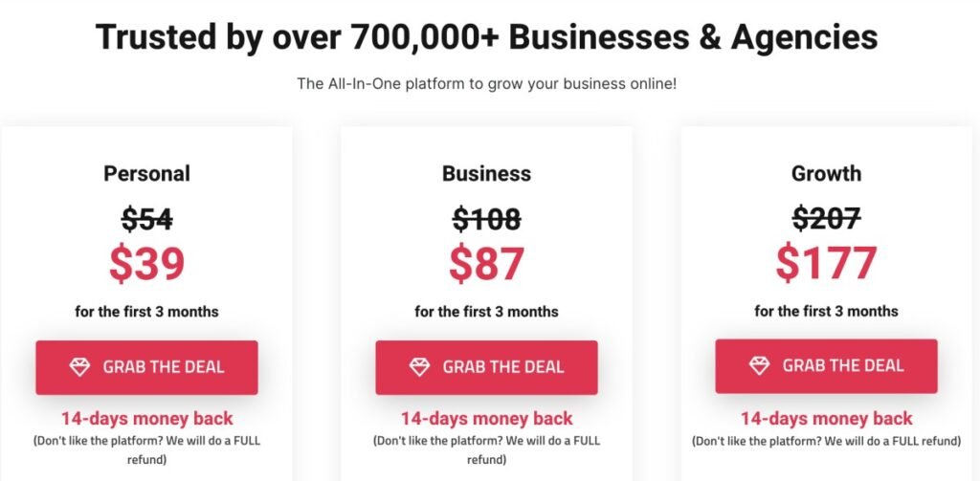This screenshot has width=980, height=481.
Task: Click 14-days money back under Business plan
Action: click(x=486, y=418)
